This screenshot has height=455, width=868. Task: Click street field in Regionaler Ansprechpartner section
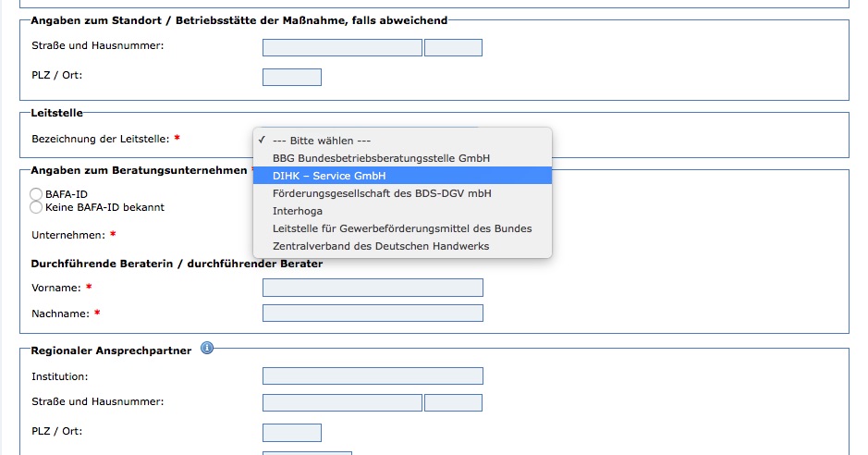point(342,402)
